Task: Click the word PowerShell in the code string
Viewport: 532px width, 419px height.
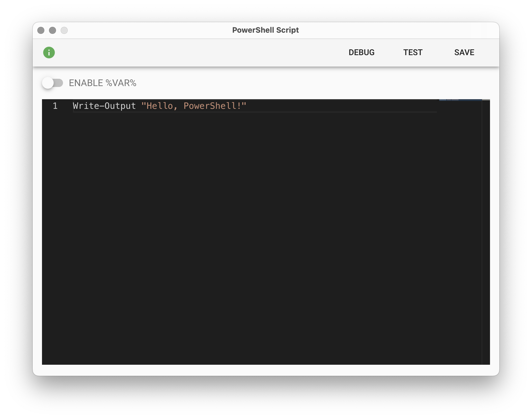Action: tap(210, 106)
